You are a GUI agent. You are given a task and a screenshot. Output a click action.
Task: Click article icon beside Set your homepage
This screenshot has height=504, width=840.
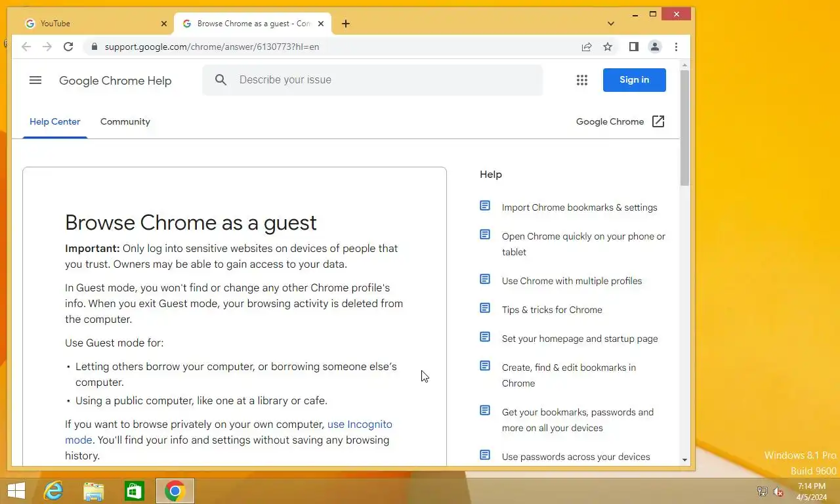pos(485,337)
